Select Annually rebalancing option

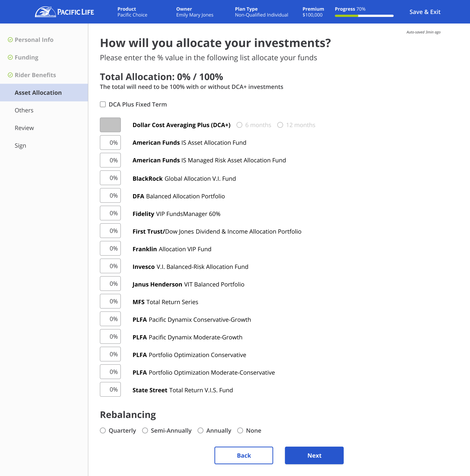(200, 430)
